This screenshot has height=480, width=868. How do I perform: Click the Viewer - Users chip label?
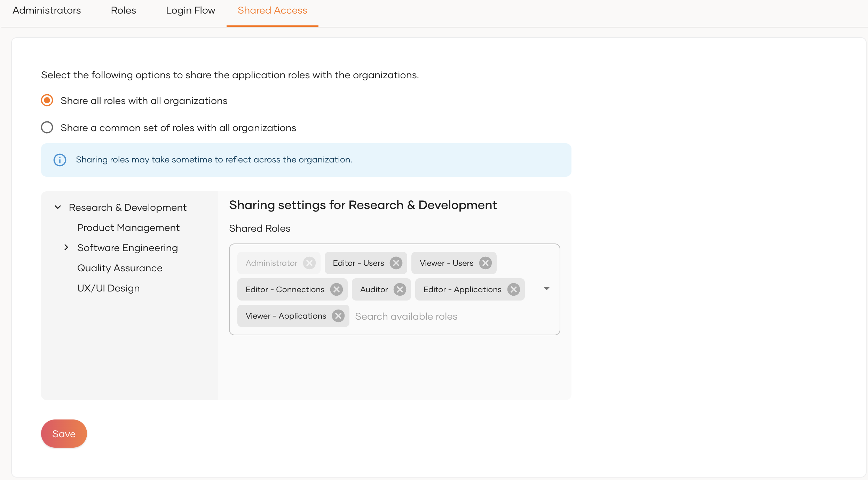[447, 263]
